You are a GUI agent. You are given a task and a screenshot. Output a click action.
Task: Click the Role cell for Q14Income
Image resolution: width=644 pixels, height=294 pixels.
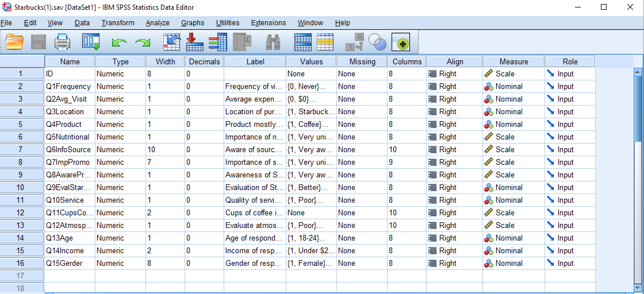coord(570,251)
